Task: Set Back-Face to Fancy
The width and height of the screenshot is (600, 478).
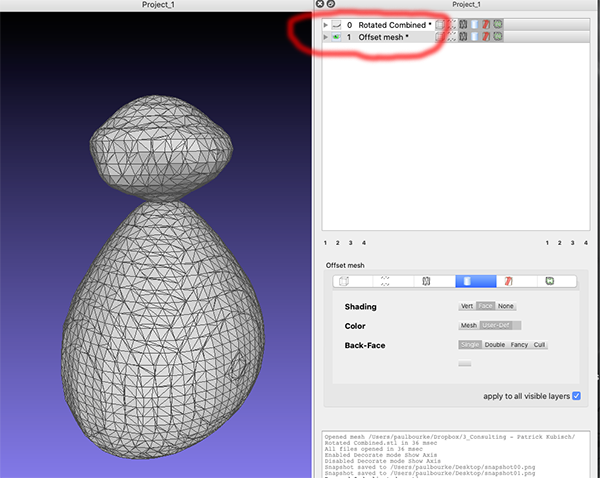Action: 519,344
